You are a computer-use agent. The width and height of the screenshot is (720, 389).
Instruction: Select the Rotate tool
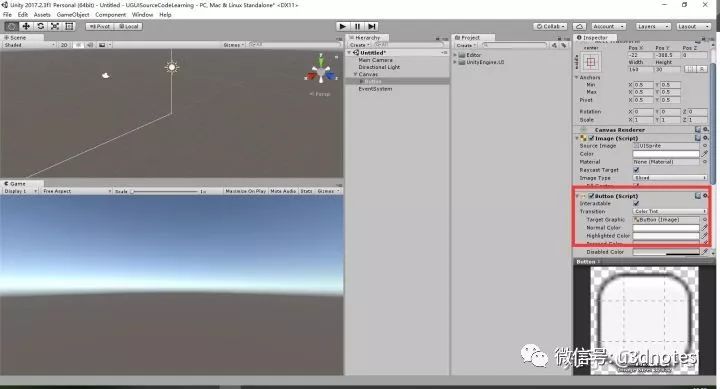pyautogui.click(x=40, y=26)
